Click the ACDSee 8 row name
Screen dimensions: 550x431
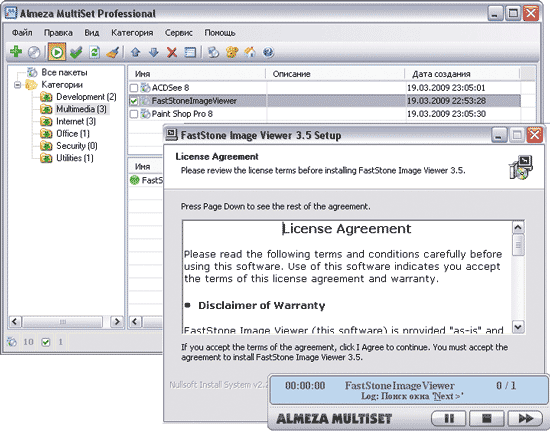point(170,88)
